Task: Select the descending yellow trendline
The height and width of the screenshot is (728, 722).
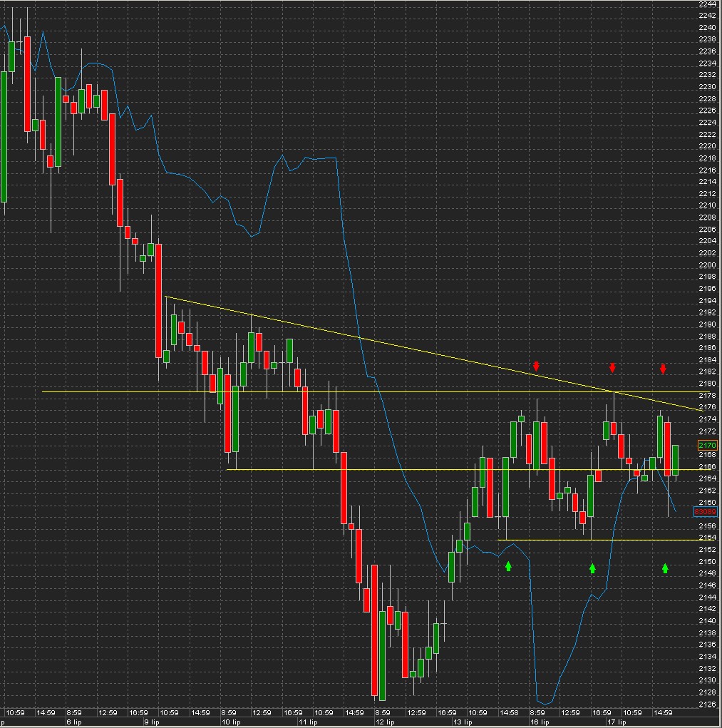Action: pyautogui.click(x=434, y=354)
